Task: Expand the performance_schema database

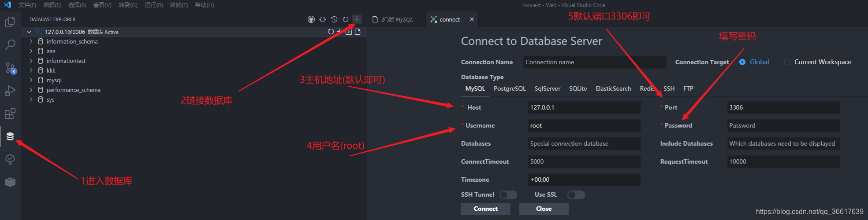Action: (x=31, y=90)
